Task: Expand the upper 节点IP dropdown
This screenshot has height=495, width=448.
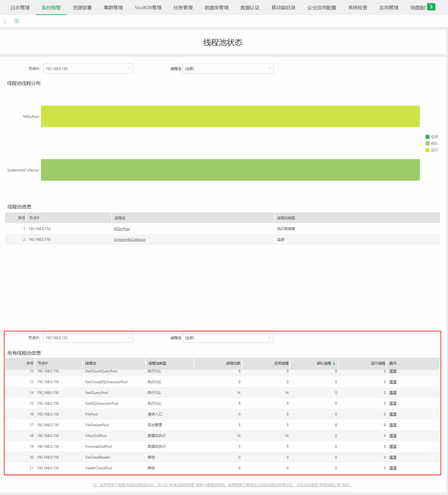Action: click(88, 68)
